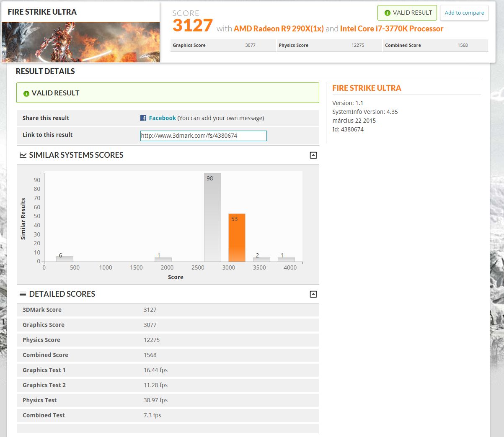This screenshot has height=437, width=504.
Task: Click the big score 3127
Action: coord(193,26)
